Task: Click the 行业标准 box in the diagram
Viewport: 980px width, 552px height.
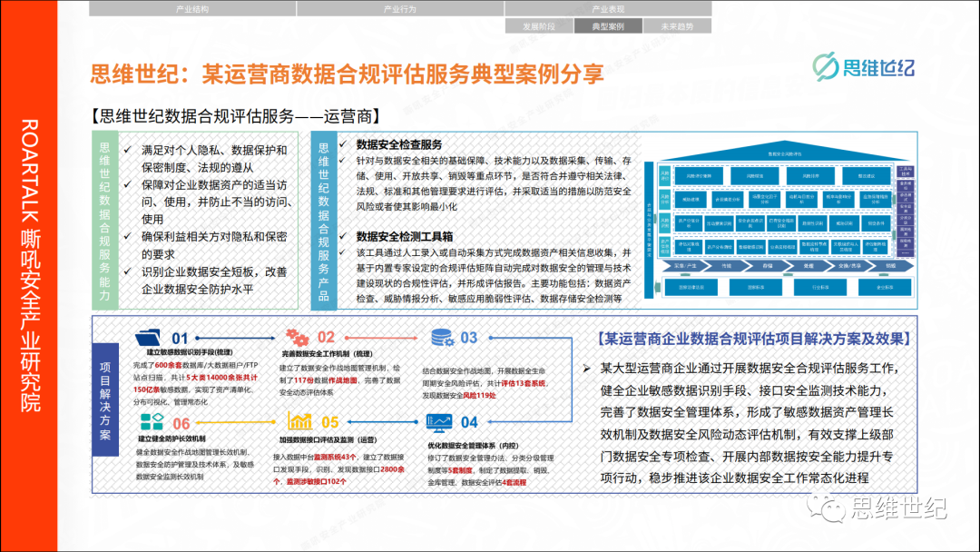Action: tap(820, 288)
